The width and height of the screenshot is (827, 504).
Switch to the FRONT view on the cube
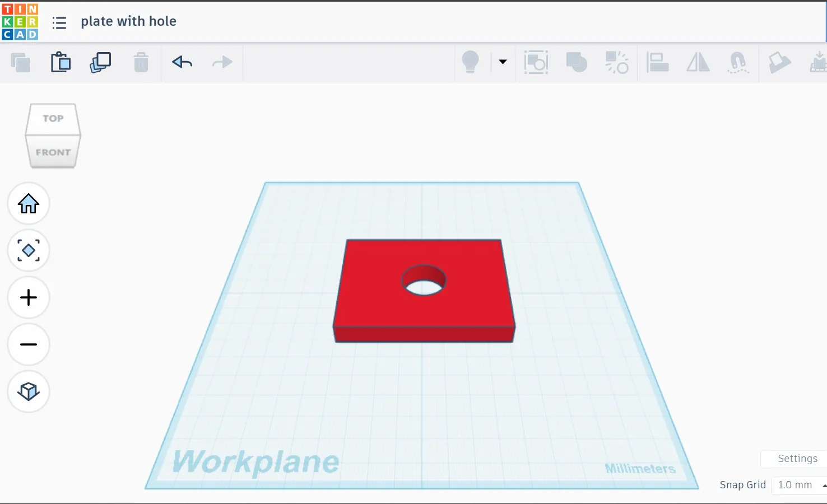click(x=53, y=152)
